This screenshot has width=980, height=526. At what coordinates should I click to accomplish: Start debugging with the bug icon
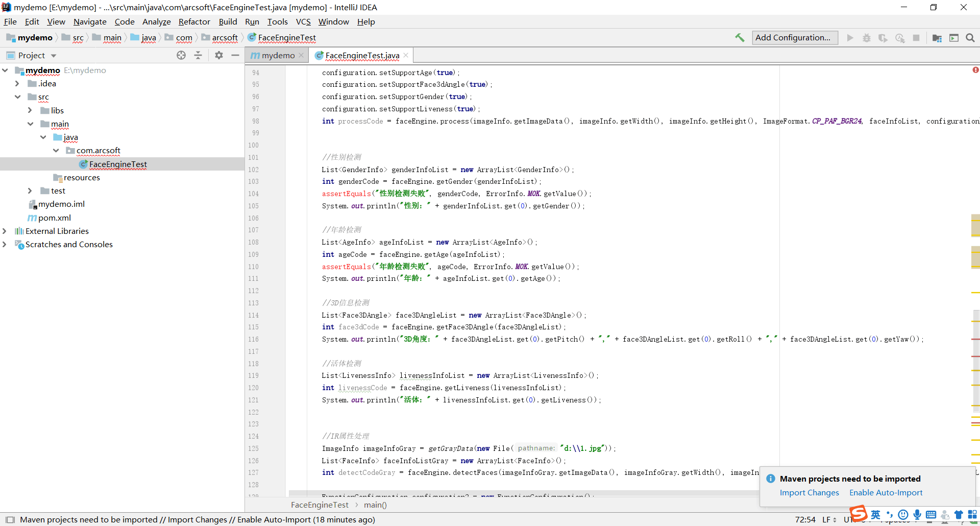[867, 38]
